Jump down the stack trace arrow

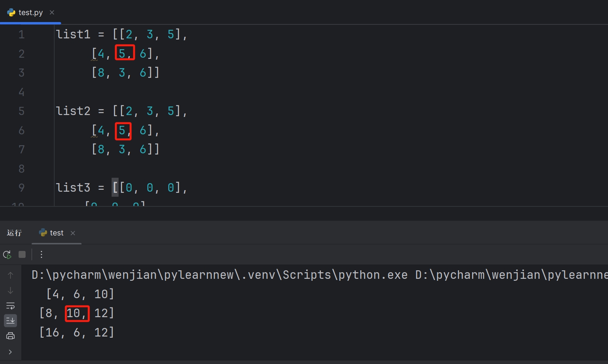click(10, 290)
